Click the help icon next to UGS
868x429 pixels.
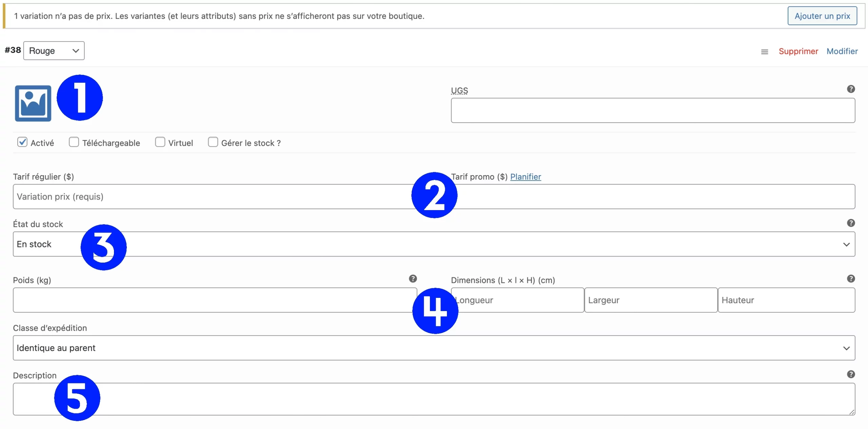(850, 89)
